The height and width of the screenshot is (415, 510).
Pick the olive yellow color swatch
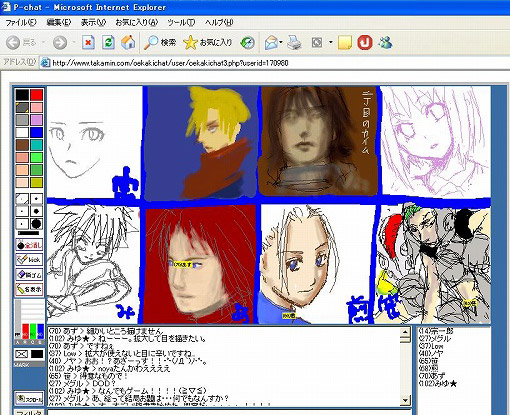[x=36, y=182]
